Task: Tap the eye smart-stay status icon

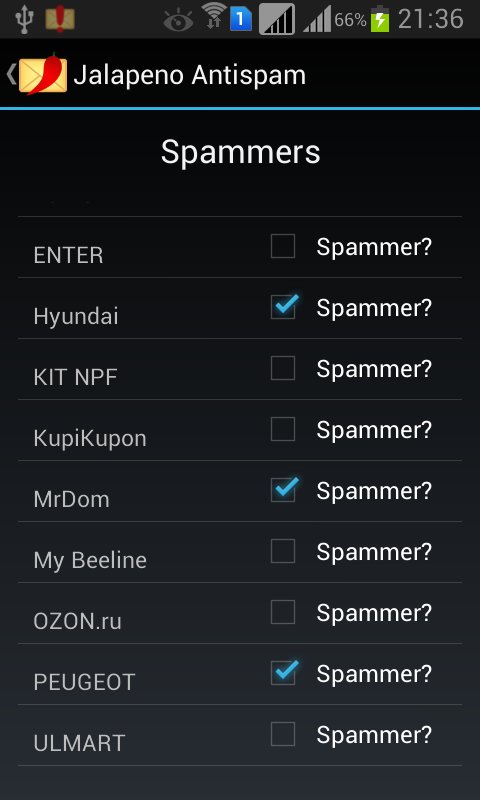Action: pyautogui.click(x=178, y=21)
